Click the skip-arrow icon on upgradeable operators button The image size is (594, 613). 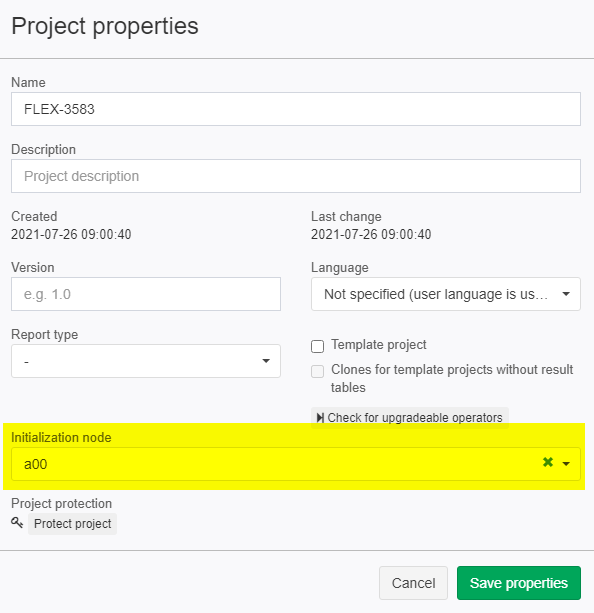click(320, 418)
